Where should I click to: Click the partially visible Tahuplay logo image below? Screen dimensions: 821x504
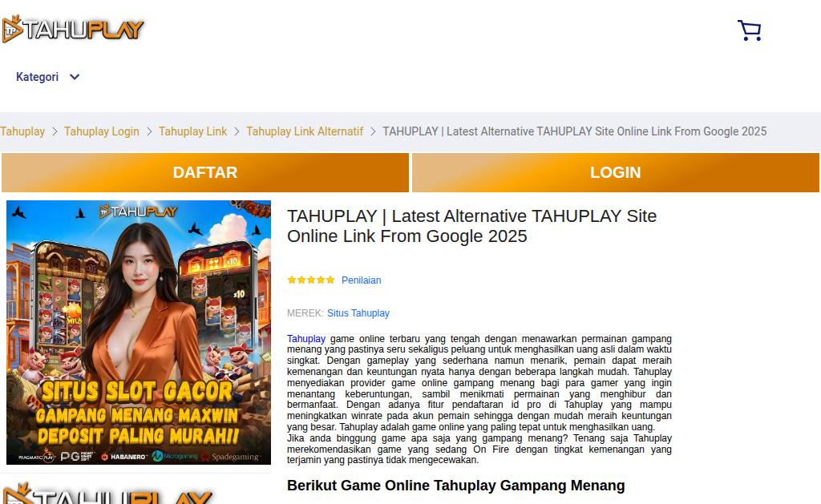click(107, 493)
